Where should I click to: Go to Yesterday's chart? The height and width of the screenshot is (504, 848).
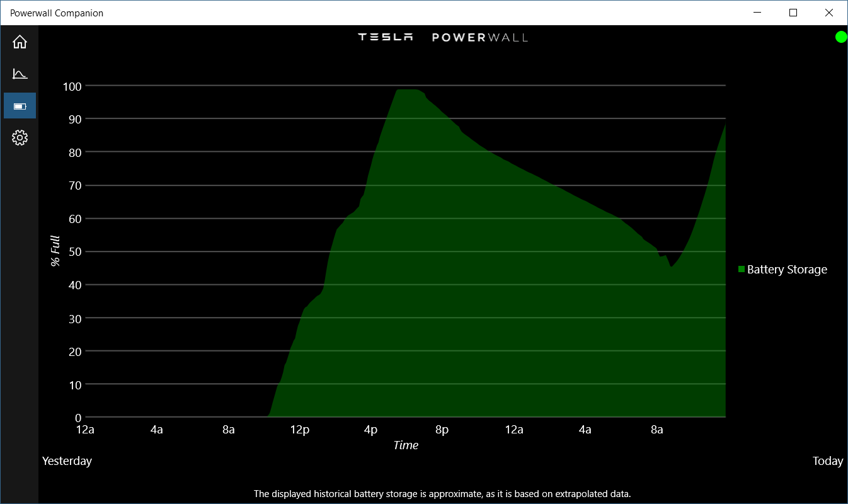(x=67, y=461)
